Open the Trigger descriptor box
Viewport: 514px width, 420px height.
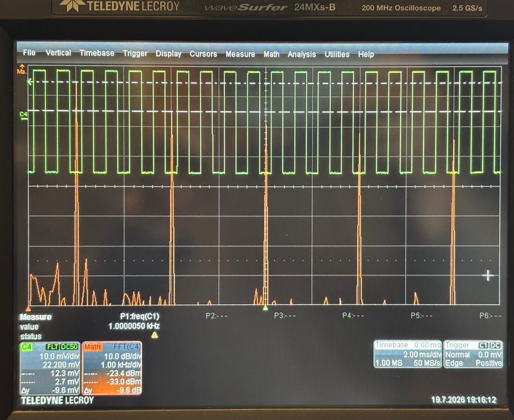(473, 354)
